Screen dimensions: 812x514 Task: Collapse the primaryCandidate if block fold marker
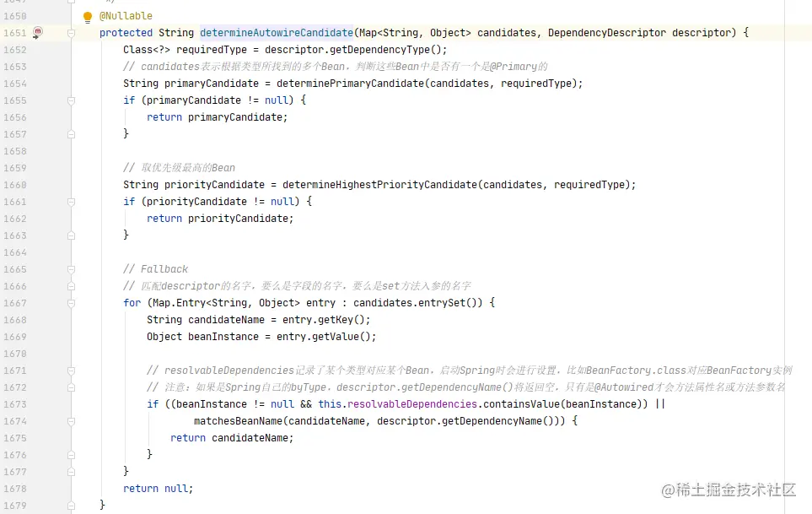(71, 100)
